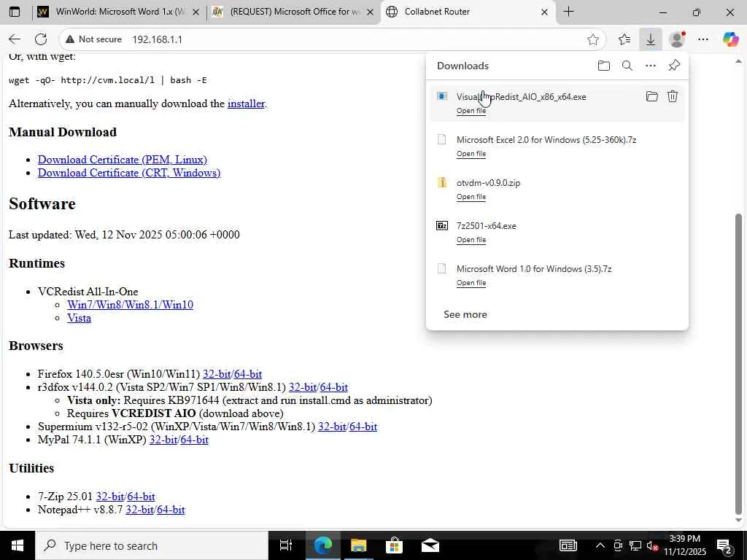The height and width of the screenshot is (560, 747).
Task: Download Certificate (PEM, Linux) link
Action: click(123, 160)
